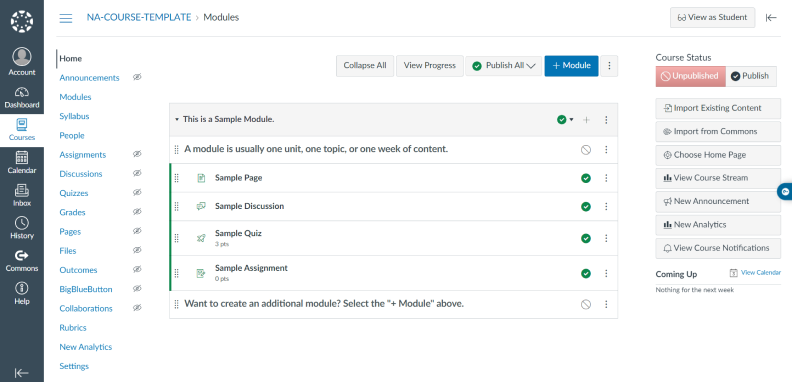Toggle publish status of Sample Assignment

(x=586, y=273)
